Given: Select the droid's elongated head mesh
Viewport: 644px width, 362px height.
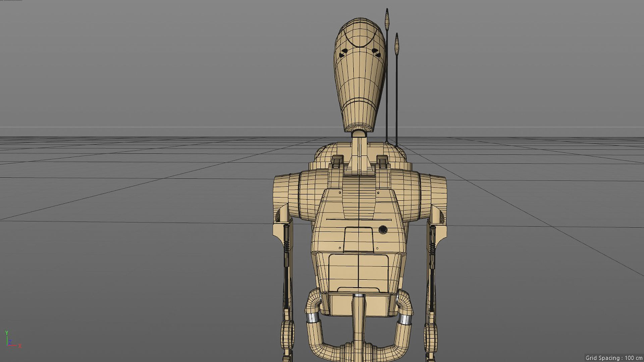Looking at the screenshot, I should pyautogui.click(x=359, y=77).
